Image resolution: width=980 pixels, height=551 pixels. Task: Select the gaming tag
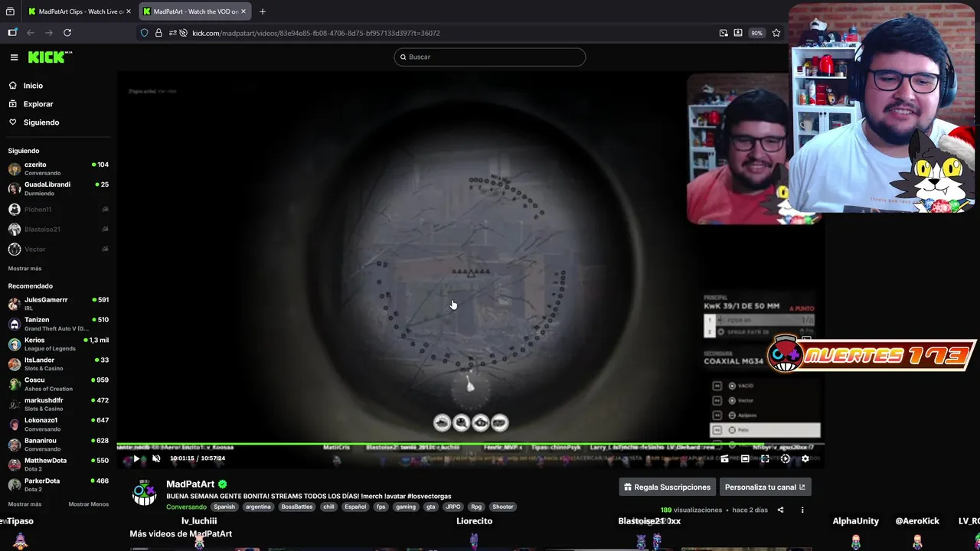pyautogui.click(x=406, y=507)
